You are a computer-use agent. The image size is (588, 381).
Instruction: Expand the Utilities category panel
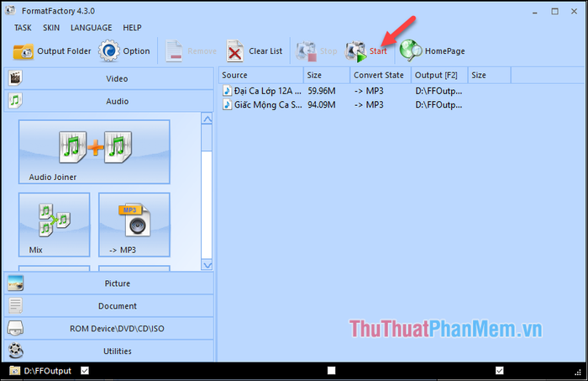pyautogui.click(x=108, y=351)
